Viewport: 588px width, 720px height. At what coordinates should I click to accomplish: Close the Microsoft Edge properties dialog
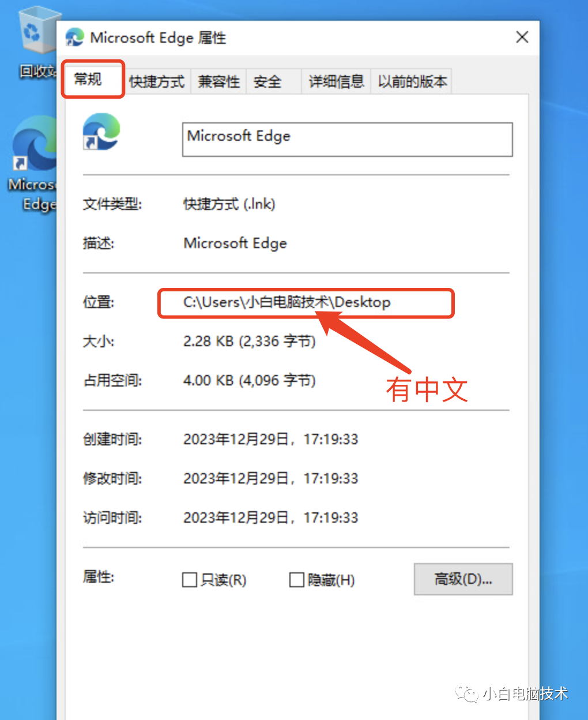tap(522, 37)
